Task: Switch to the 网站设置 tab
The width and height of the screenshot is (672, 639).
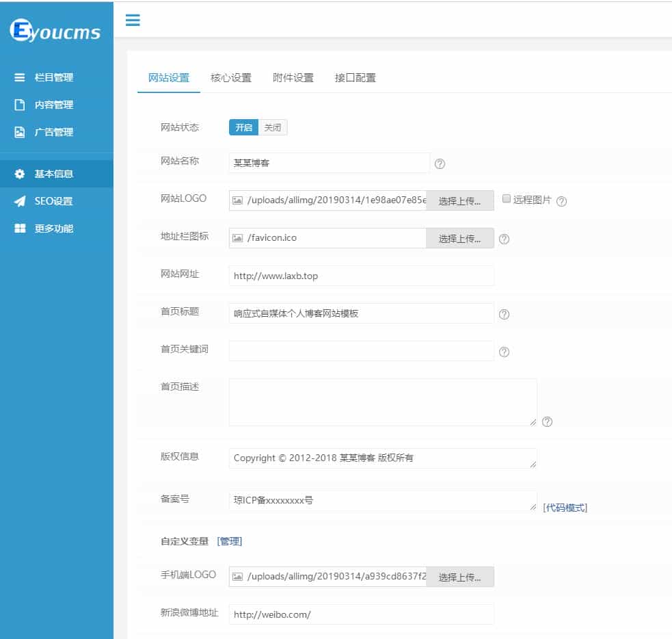Action: (169, 77)
